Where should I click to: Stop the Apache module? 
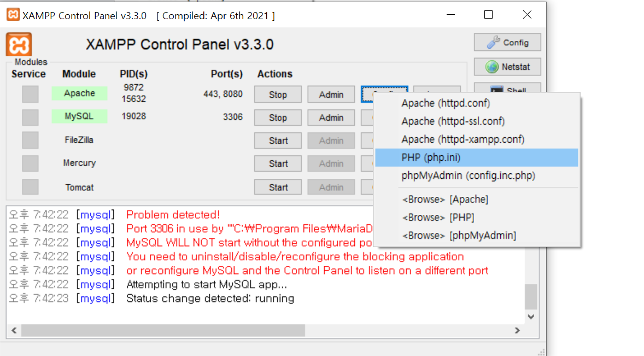[x=278, y=95]
